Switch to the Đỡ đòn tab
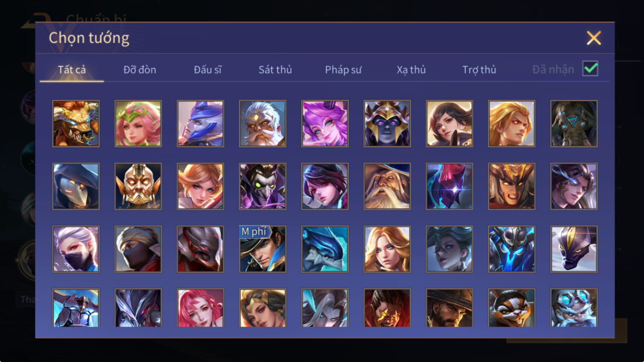 point(139,70)
